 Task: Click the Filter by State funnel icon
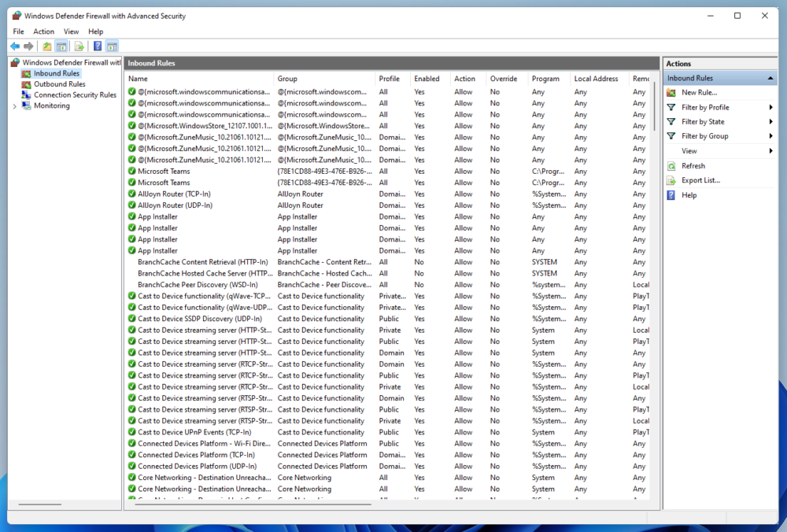coord(671,121)
